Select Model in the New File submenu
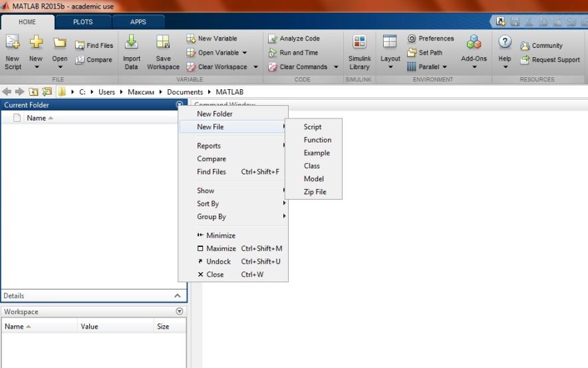The width and height of the screenshot is (588, 368). (313, 179)
